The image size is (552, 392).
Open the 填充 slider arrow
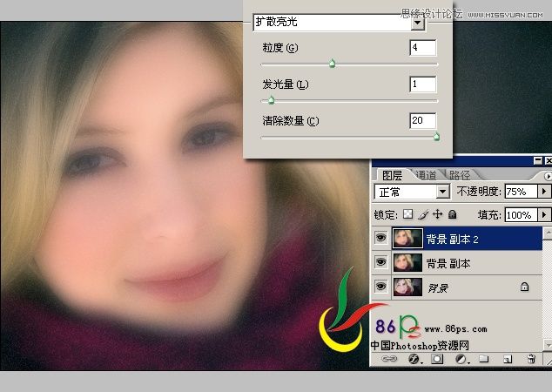(544, 215)
